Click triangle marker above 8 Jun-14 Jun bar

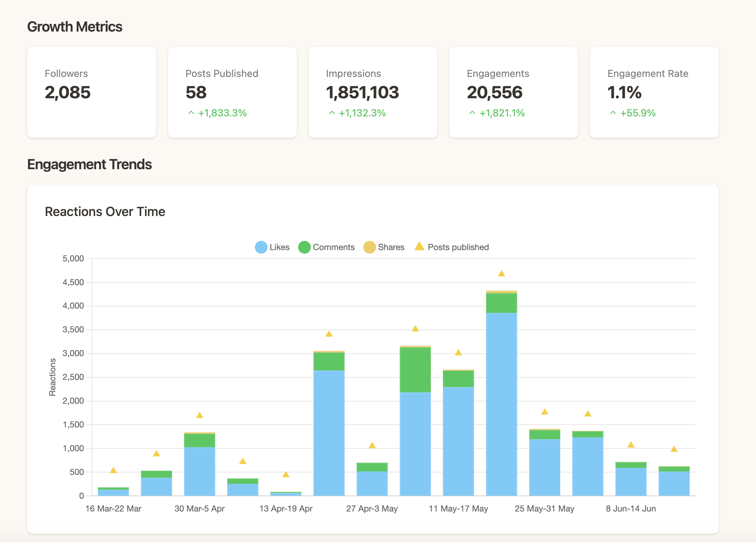point(631,444)
